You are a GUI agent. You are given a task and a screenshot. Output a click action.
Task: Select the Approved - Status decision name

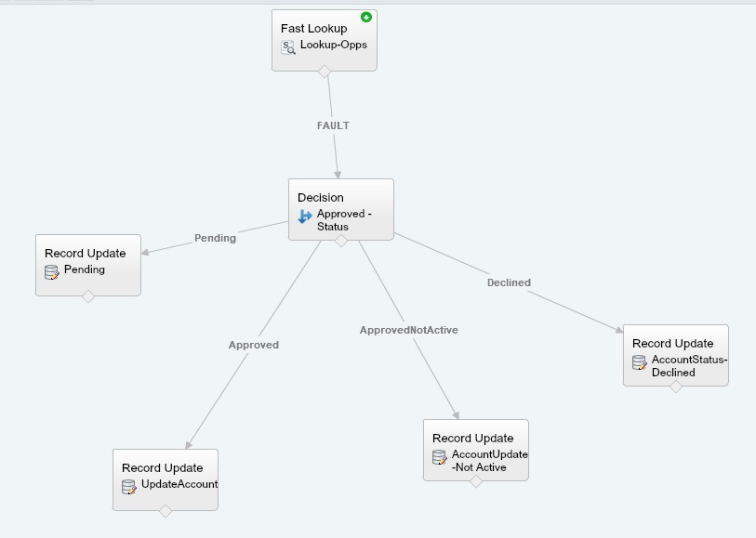pyautogui.click(x=344, y=220)
